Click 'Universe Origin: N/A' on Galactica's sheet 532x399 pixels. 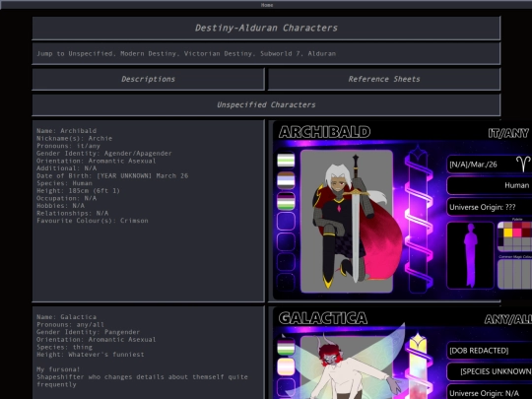click(489, 393)
